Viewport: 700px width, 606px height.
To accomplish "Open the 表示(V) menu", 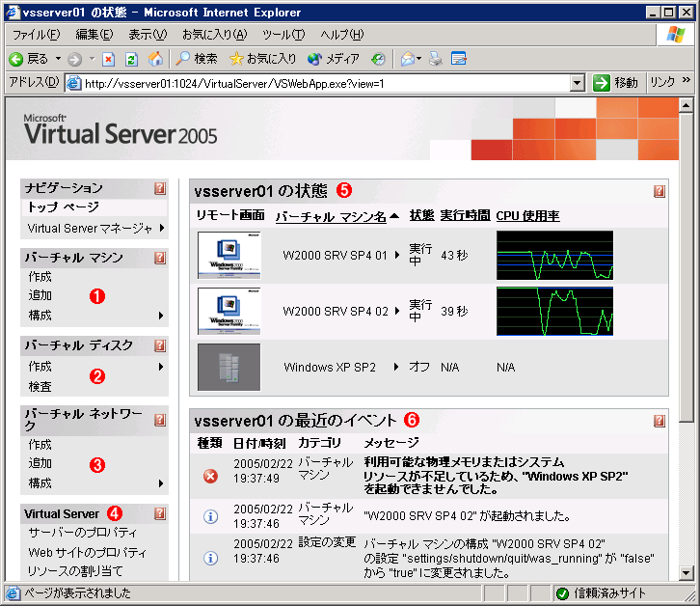I will pyautogui.click(x=148, y=35).
